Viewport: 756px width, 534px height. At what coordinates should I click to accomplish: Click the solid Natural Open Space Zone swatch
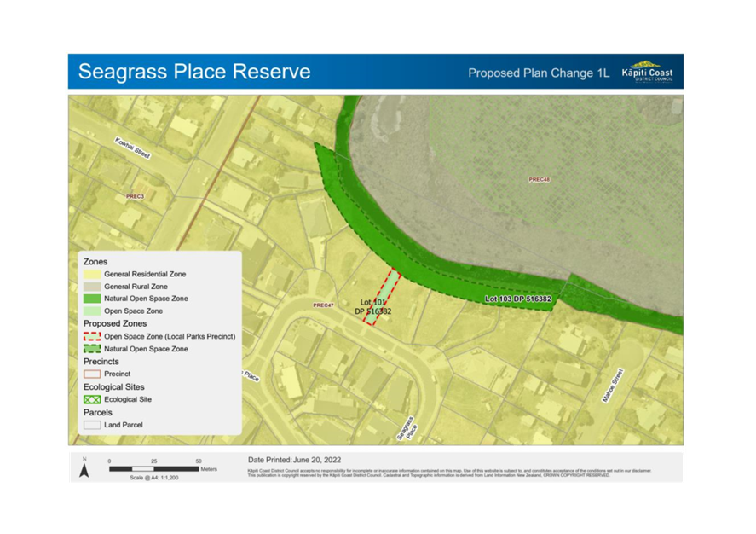coord(92,299)
